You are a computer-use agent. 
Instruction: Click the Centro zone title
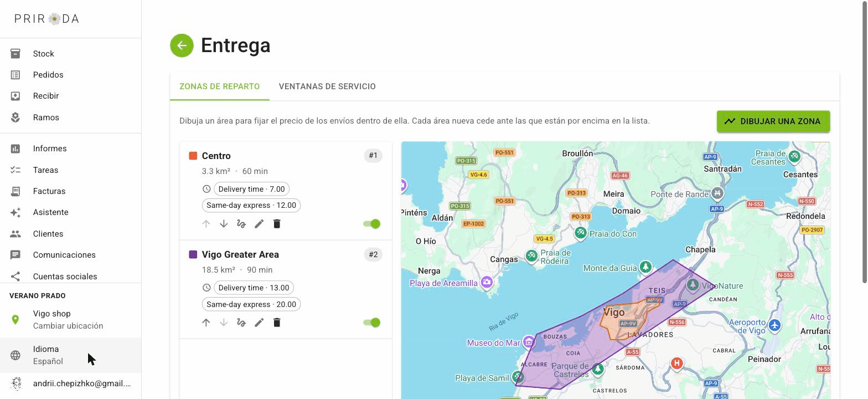pyautogui.click(x=216, y=156)
